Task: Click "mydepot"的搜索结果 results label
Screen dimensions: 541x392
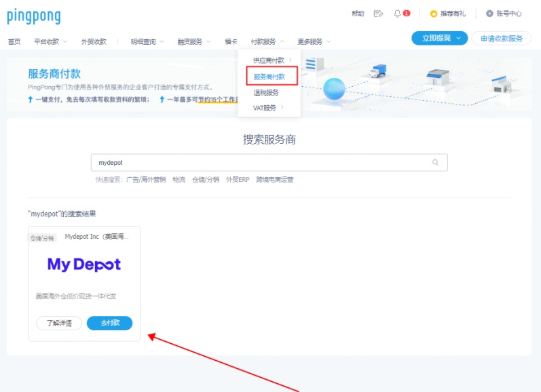Action: click(x=62, y=214)
